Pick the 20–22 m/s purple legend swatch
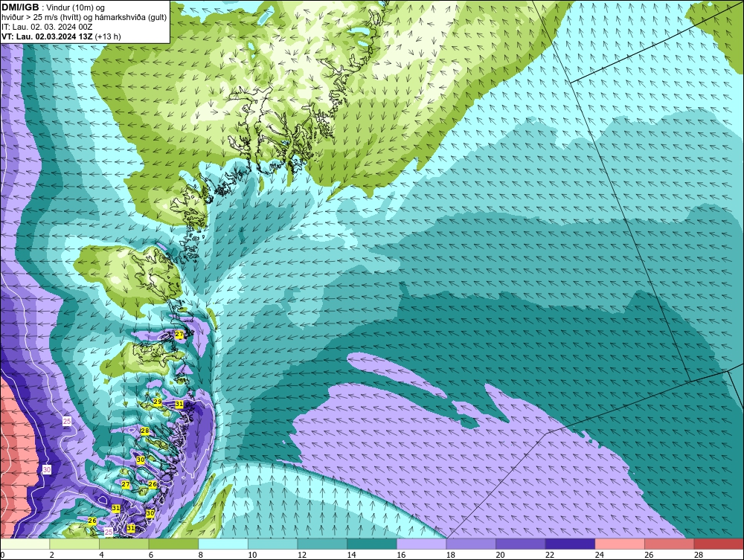 tap(521, 544)
